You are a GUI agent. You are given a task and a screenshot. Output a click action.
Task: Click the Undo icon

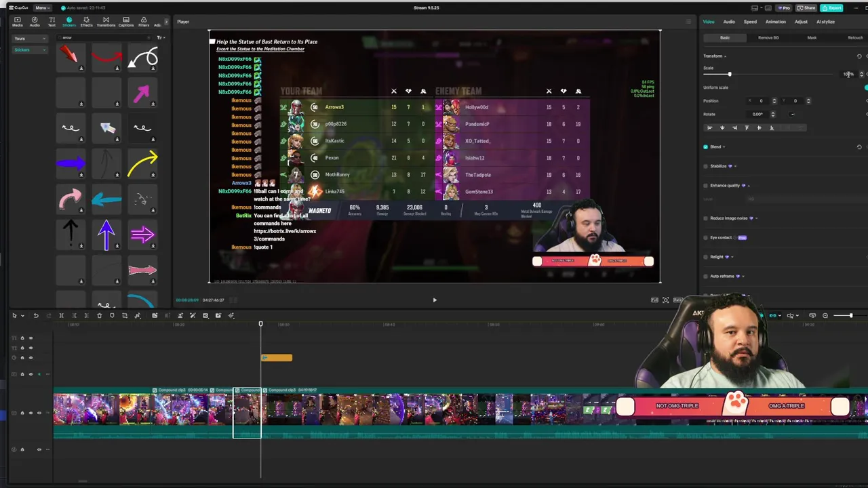tap(36, 315)
